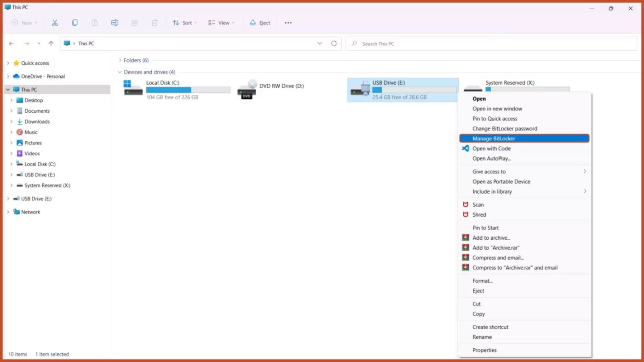Viewport: 644px width, 362px height.
Task: Click the Up one level arrow
Action: click(51, 44)
